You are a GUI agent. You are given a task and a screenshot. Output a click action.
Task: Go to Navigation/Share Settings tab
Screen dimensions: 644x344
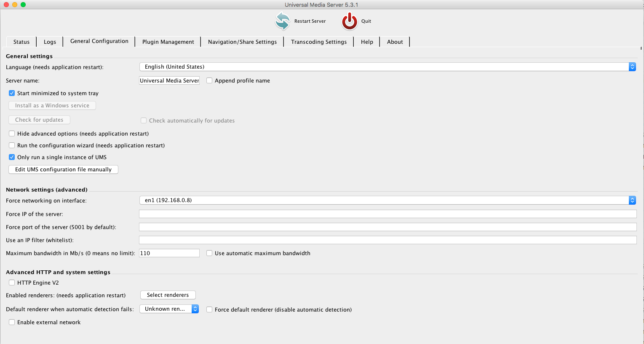(242, 42)
